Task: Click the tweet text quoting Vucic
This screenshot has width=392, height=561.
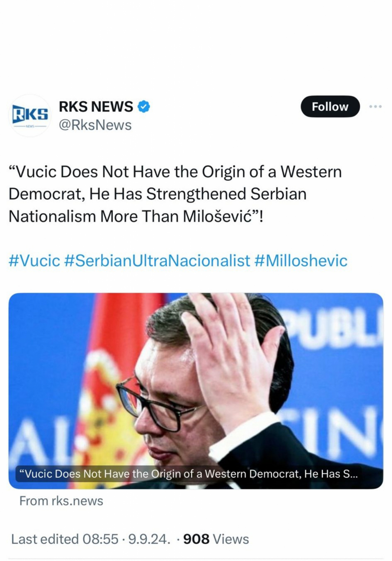Action: pyautogui.click(x=174, y=194)
